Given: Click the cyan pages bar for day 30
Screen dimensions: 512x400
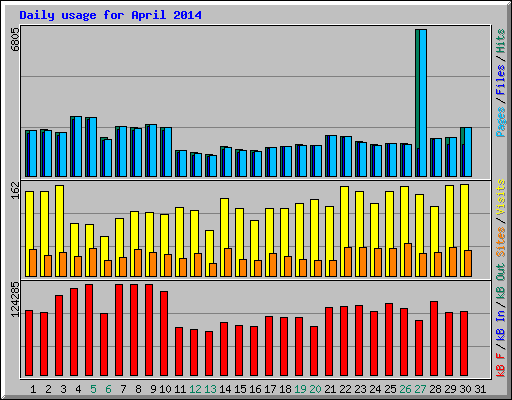Looking at the screenshot, I should 468,152.
